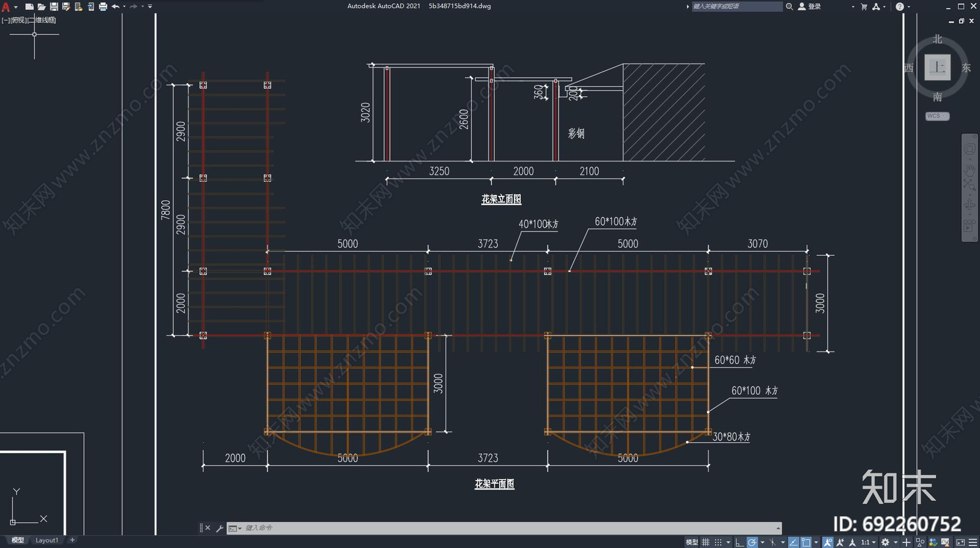The width and height of the screenshot is (980, 548).
Task: Click the workspace switching gear icon
Action: click(885, 542)
